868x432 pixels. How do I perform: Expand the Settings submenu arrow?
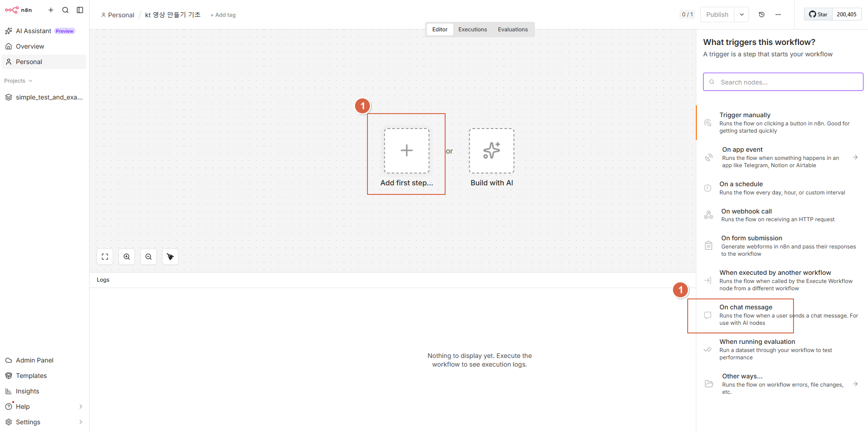[81, 422]
